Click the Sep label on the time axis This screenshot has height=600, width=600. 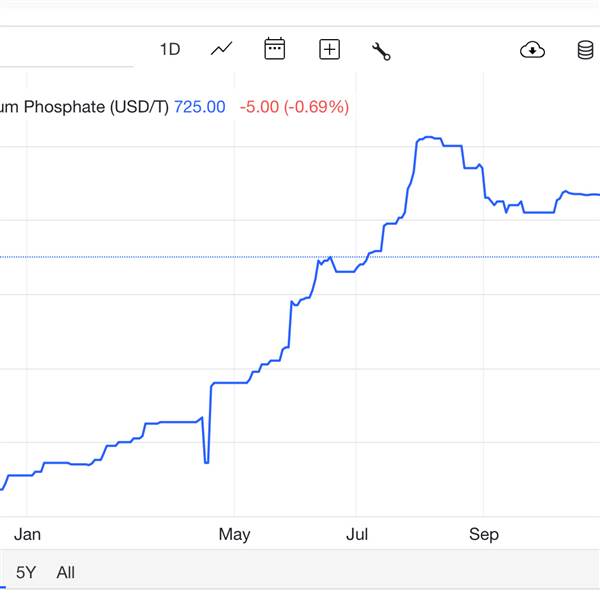pyautogui.click(x=483, y=534)
